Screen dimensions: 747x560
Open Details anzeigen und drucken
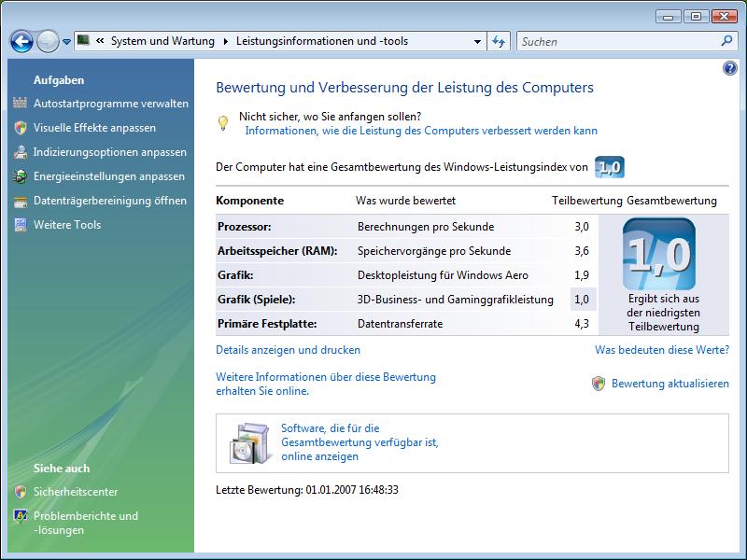click(288, 350)
